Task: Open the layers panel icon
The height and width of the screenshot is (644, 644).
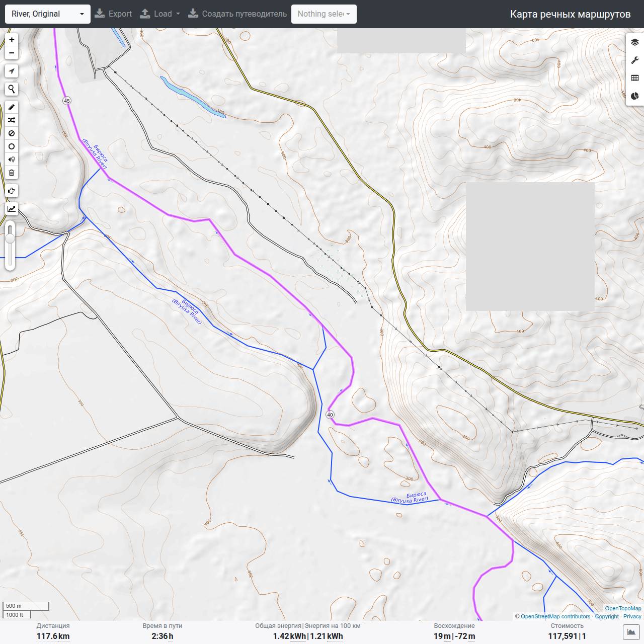Action: (634, 42)
